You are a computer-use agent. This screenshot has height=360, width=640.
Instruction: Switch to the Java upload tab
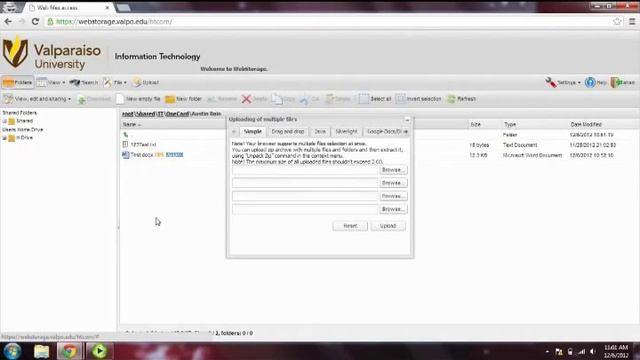[320, 131]
